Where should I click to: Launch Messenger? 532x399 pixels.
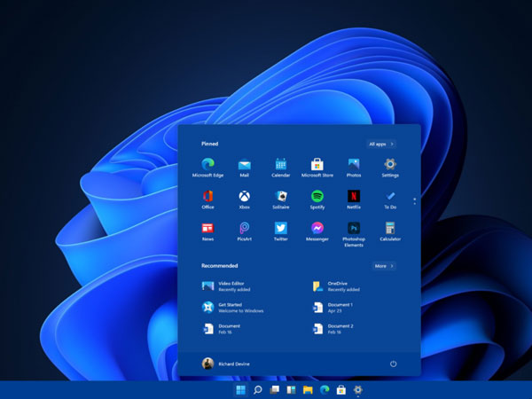point(317,231)
